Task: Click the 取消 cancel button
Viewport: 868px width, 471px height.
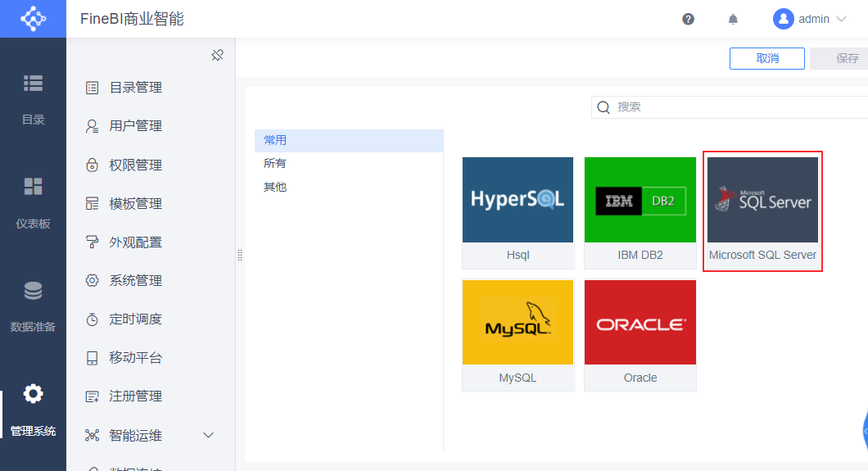Action: click(x=766, y=58)
